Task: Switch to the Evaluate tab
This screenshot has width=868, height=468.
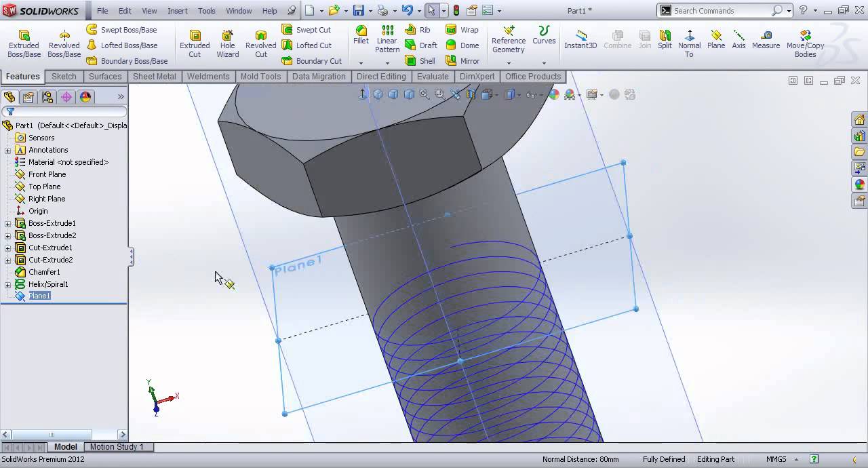Action: (x=433, y=77)
